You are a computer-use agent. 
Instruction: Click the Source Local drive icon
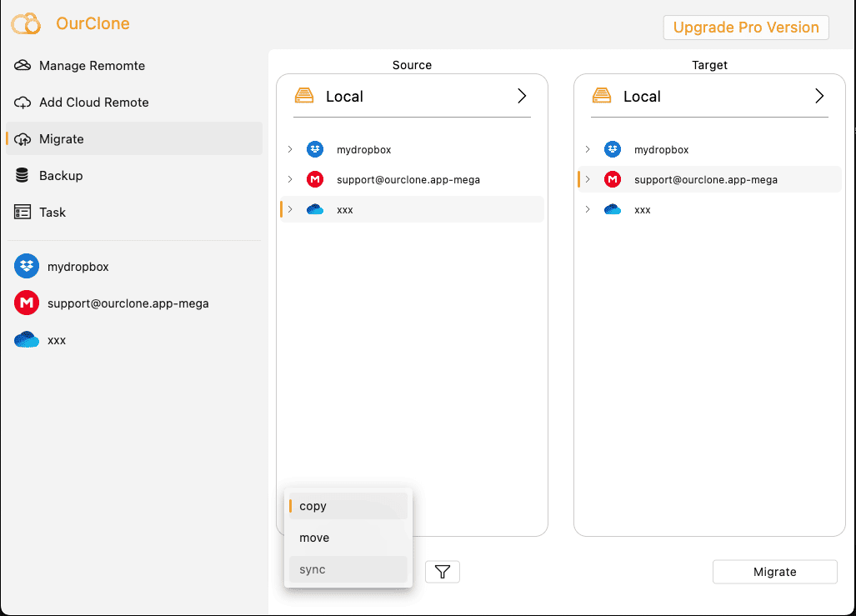pyautogui.click(x=304, y=96)
